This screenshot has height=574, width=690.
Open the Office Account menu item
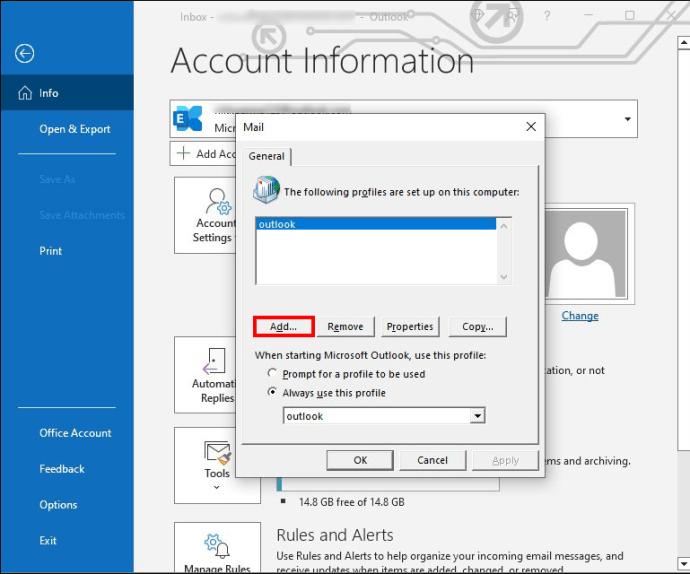pyautogui.click(x=75, y=433)
